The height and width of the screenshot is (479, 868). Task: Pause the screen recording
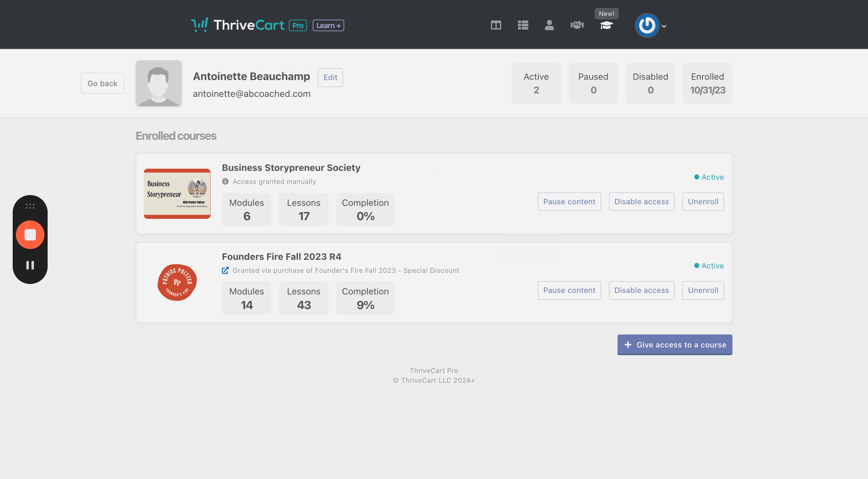[x=30, y=265]
